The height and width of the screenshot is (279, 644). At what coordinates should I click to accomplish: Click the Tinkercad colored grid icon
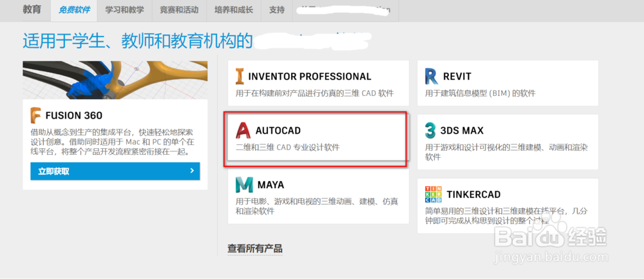pyautogui.click(x=433, y=195)
